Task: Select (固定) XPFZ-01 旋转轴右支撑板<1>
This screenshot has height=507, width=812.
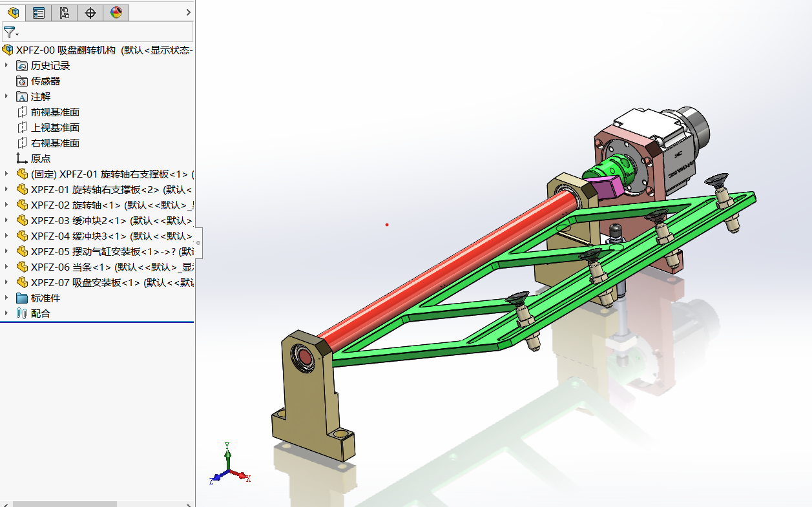Action: [112, 174]
